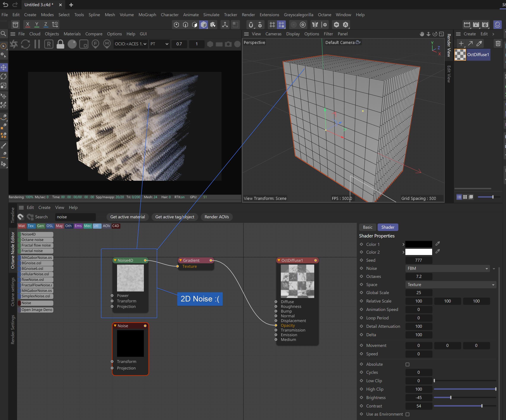Screen dimensions: 506x420
Task: Open the OCIO ACES color dropdown
Action: pos(130,44)
